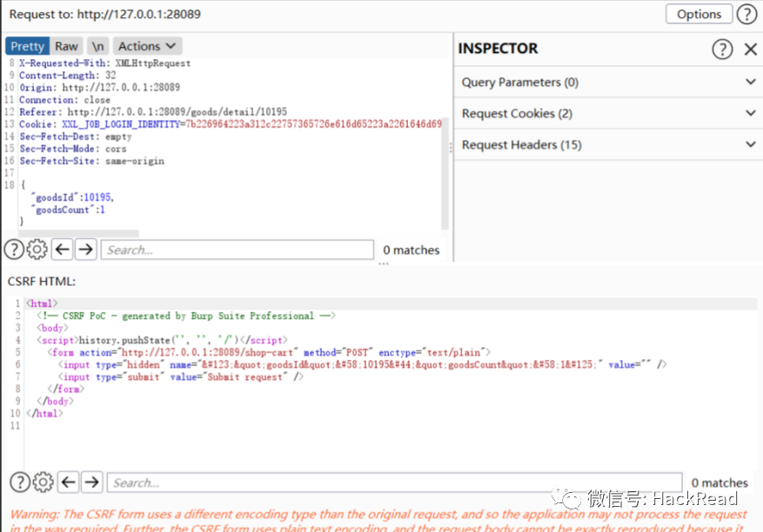Image resolution: width=763 pixels, height=532 pixels.
Task: Open help icon beside request search bar
Action: click(14, 249)
